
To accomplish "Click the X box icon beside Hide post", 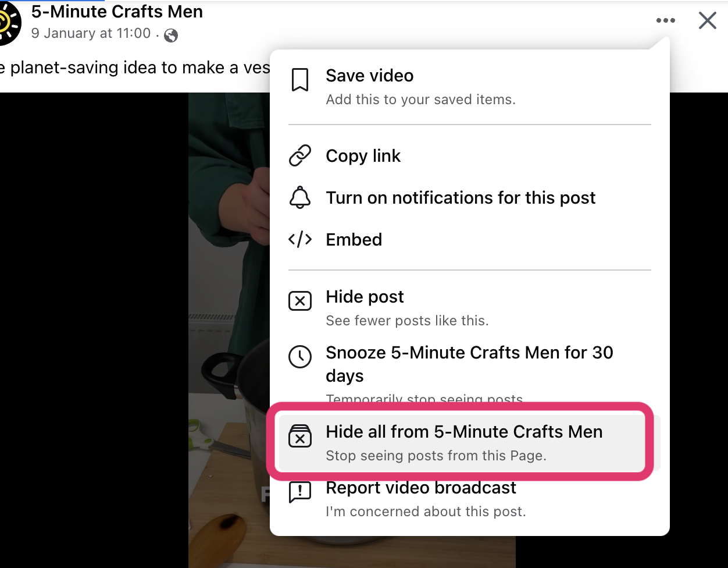I will 300,301.
